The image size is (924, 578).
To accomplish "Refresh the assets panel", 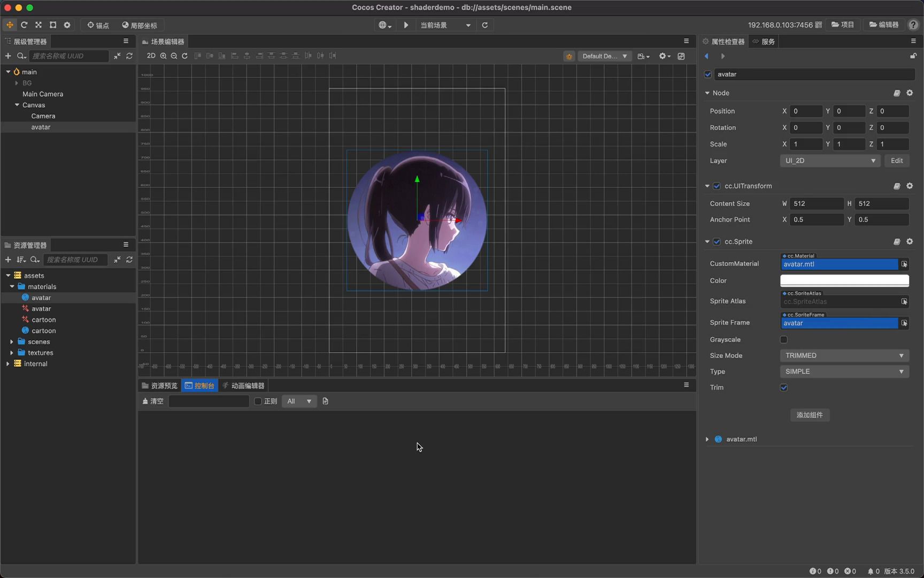I will click(x=129, y=260).
